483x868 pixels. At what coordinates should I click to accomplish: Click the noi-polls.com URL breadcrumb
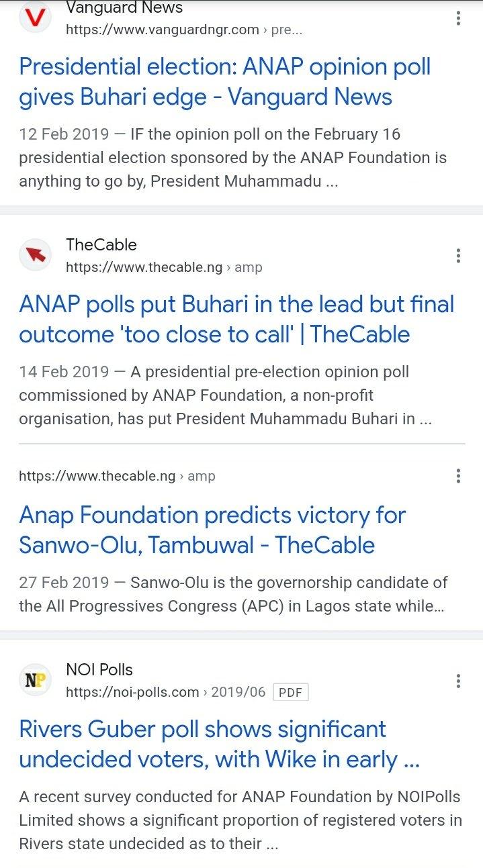click(165, 691)
